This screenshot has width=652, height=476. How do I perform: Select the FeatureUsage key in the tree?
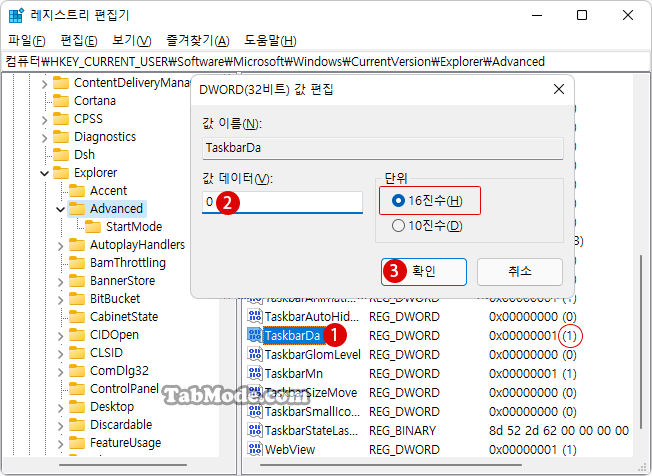click(125, 443)
